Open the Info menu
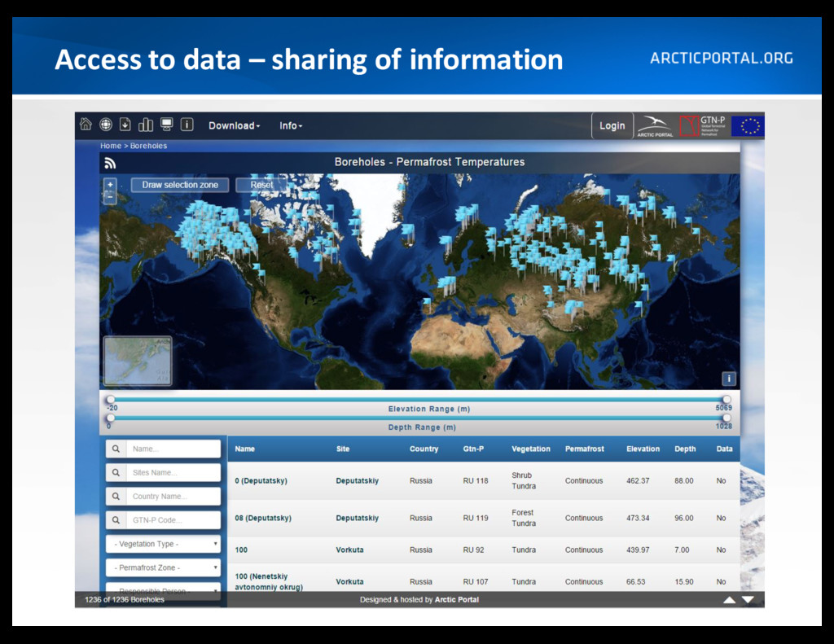Screen dimensions: 834x644 click(291, 125)
